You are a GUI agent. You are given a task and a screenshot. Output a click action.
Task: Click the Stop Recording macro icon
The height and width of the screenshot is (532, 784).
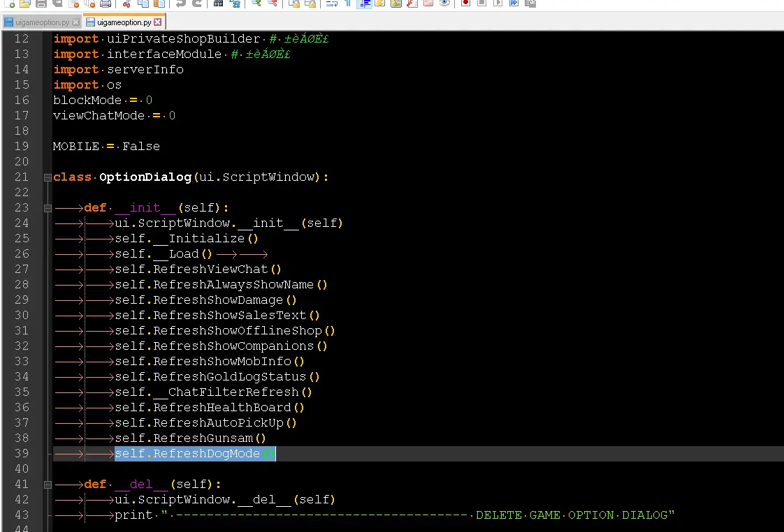[x=481, y=3]
